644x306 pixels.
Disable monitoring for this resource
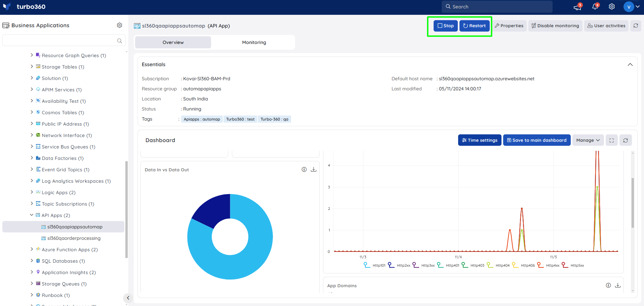tap(555, 26)
